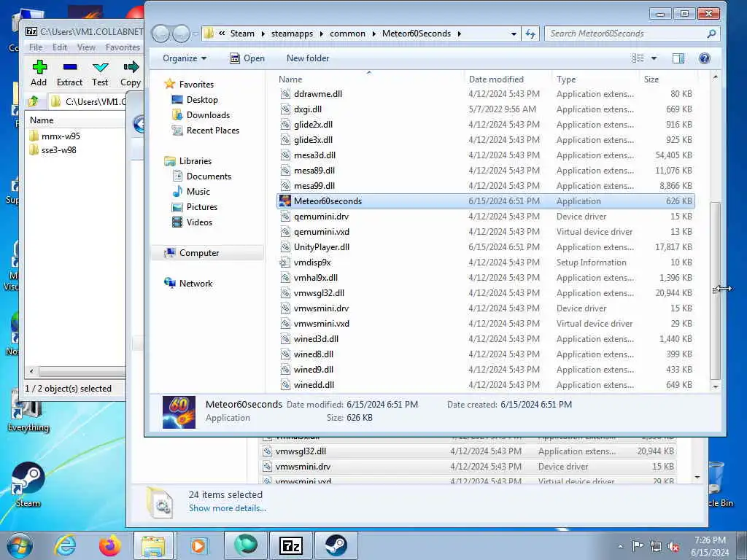Expand the address bar history dropdown
This screenshot has height=560, width=747.
(514, 34)
